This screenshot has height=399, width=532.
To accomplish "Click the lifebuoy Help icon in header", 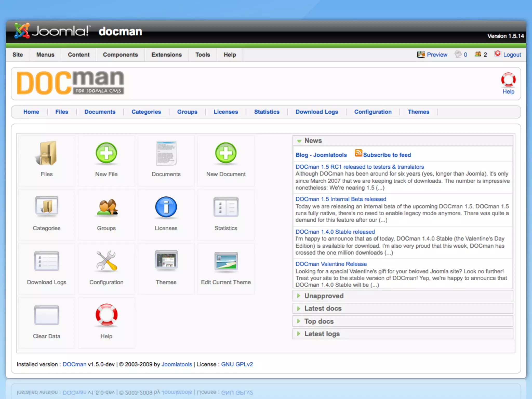I will [508, 80].
